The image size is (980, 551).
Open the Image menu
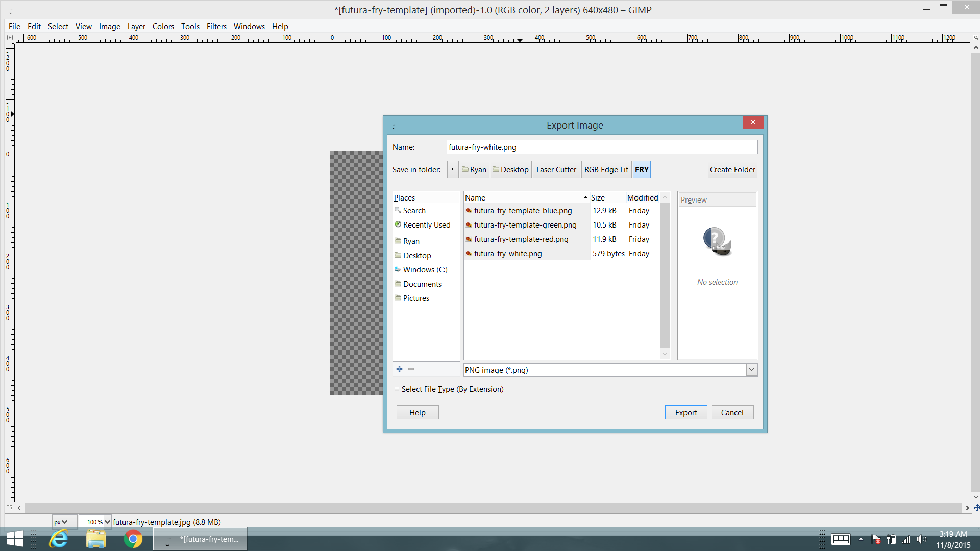coord(109,26)
